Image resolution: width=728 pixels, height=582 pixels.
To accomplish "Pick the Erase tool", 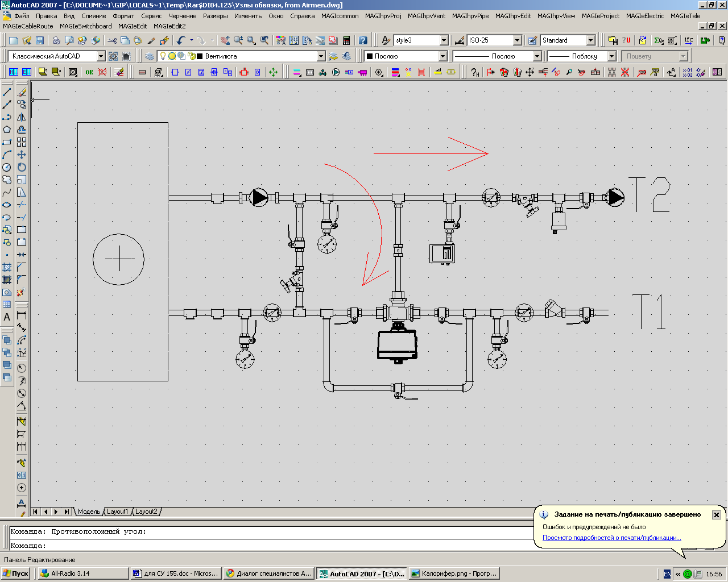I will 22,92.
